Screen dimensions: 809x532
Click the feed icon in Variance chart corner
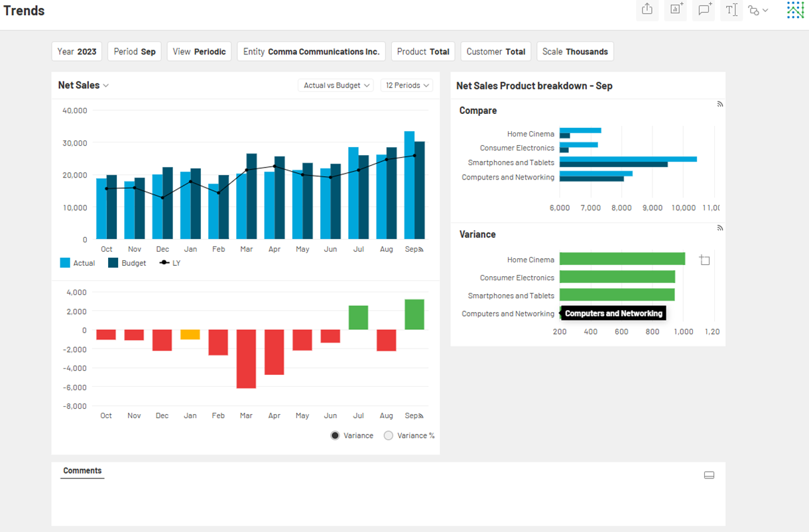(719, 228)
